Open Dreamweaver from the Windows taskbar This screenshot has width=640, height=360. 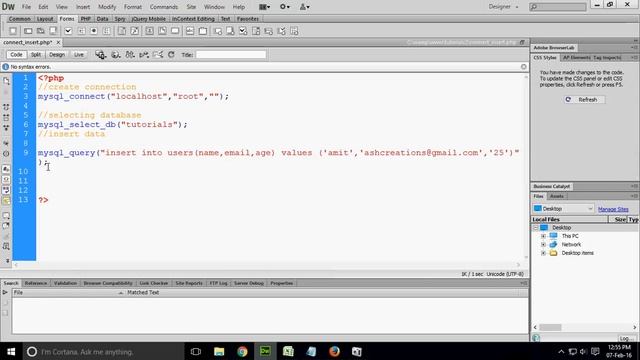265,351
